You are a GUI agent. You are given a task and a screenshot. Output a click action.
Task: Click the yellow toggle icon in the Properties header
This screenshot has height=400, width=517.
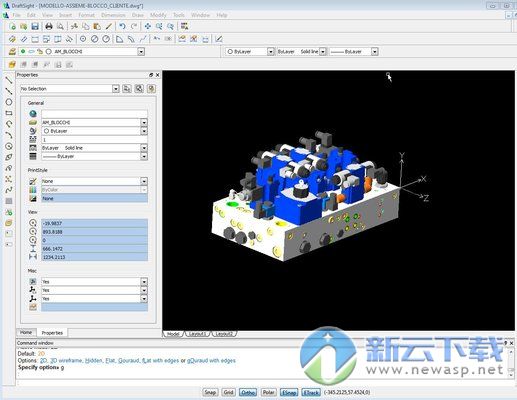click(x=151, y=89)
